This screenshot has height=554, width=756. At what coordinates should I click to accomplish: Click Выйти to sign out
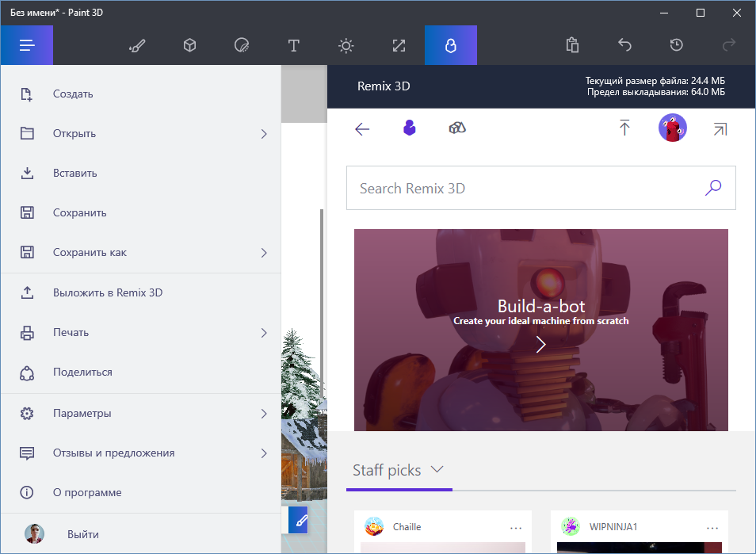141,533
